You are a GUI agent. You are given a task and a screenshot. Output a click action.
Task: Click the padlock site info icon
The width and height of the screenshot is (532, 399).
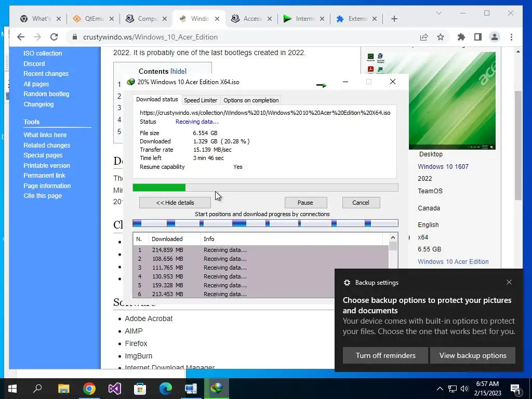[75, 37]
